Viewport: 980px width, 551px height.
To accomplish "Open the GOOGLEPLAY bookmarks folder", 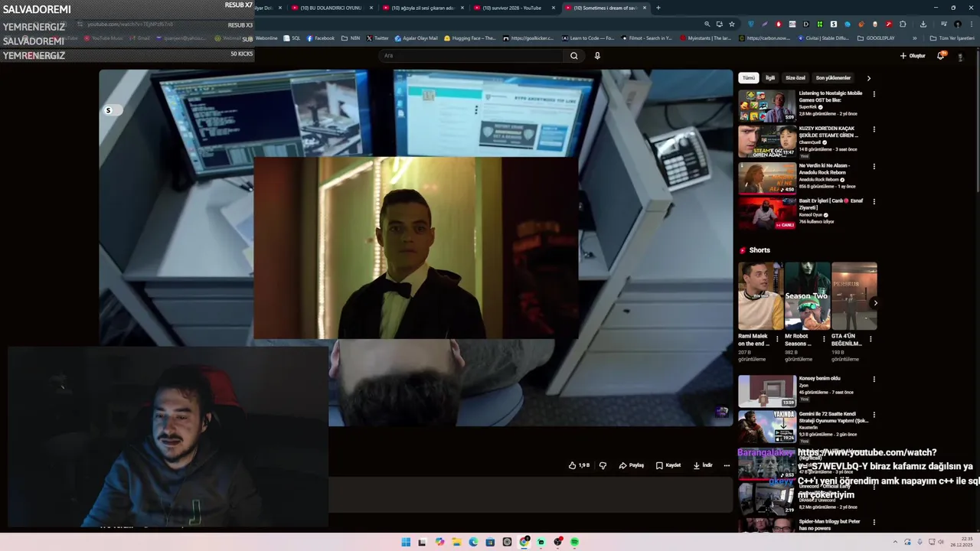I will 876,37.
